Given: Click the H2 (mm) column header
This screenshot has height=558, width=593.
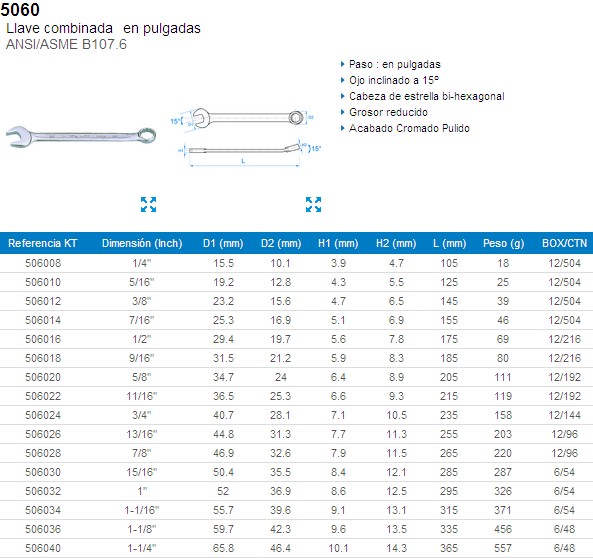Looking at the screenshot, I should point(396,243).
